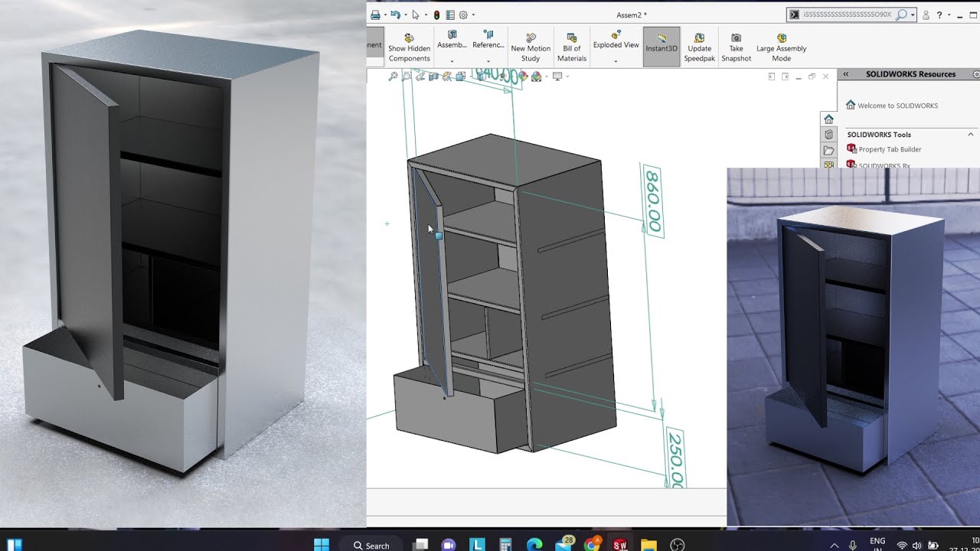Click the 860.00 dimension label
980x551 pixels.
pos(653,201)
